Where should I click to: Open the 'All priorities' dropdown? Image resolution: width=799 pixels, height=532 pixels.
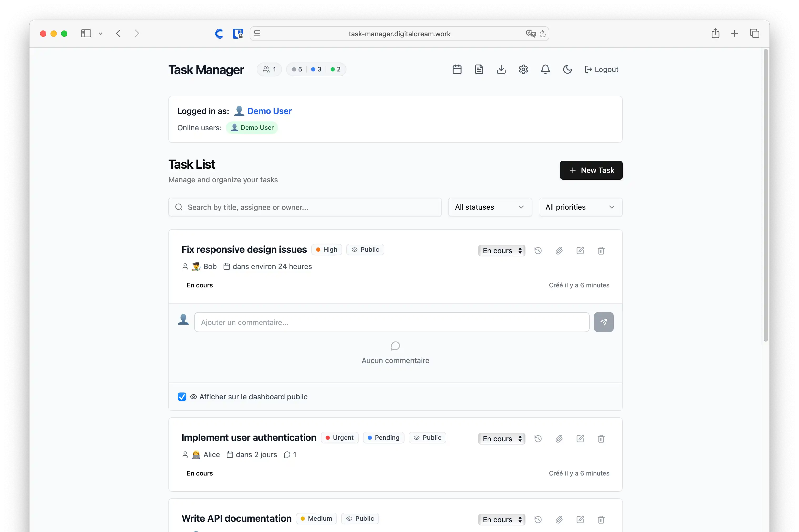point(580,207)
